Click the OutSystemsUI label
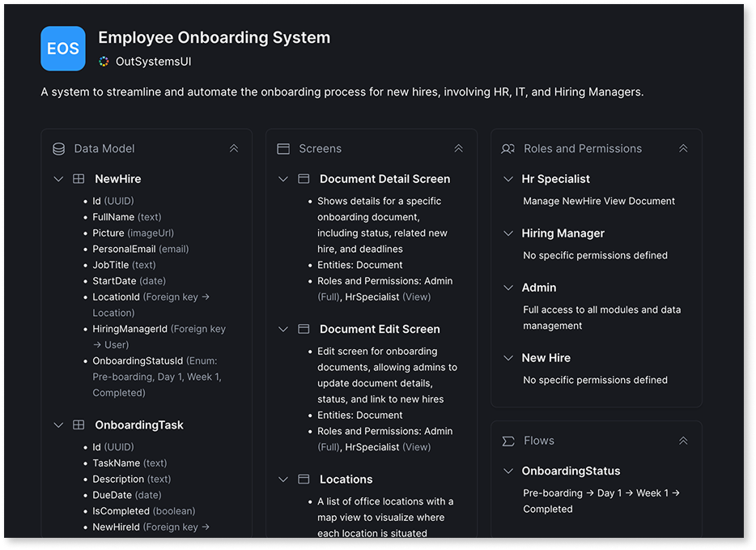This screenshot has height=550, width=756. click(x=153, y=62)
